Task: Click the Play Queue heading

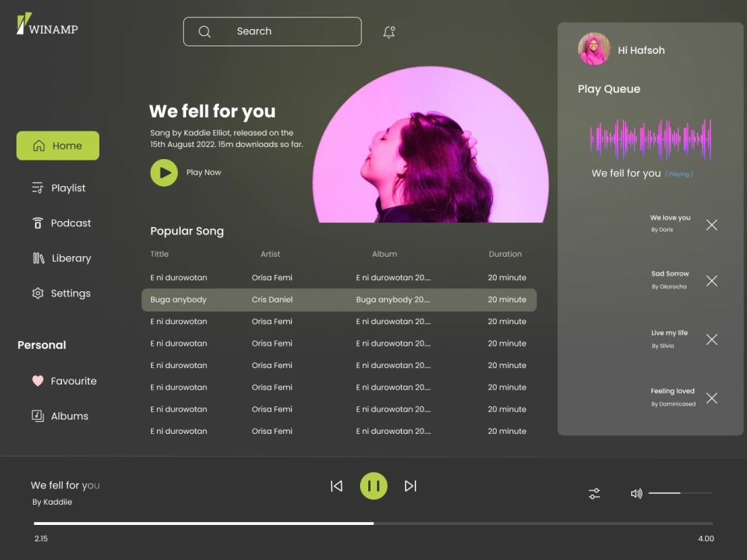Action: pos(609,89)
